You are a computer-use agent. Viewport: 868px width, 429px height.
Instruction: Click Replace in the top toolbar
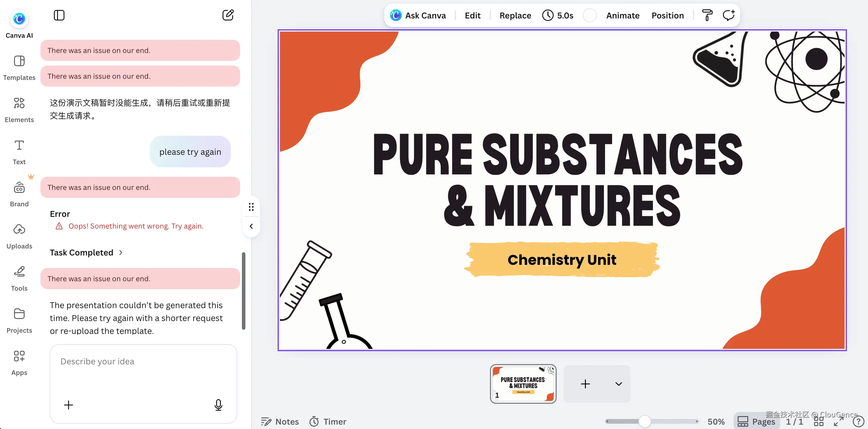(515, 16)
